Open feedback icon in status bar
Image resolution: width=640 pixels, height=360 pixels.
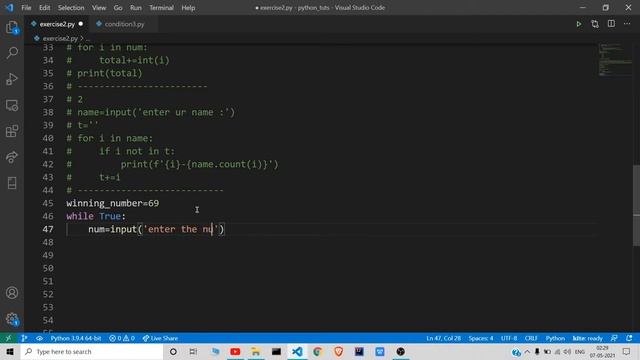pos(614,338)
